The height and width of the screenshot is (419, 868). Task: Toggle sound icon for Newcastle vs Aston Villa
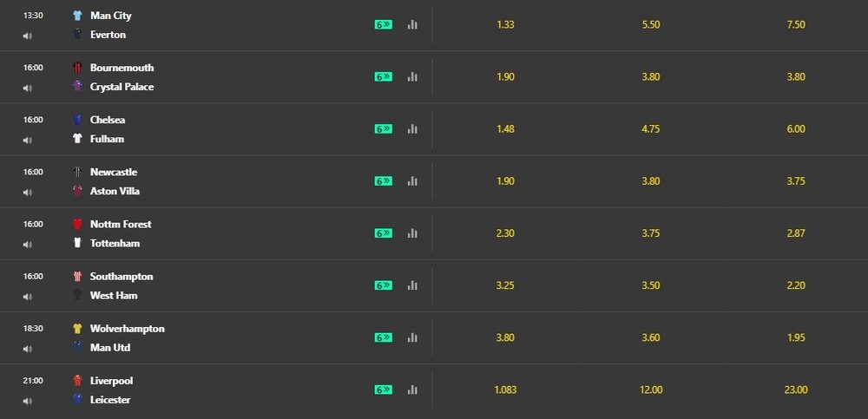coord(27,193)
